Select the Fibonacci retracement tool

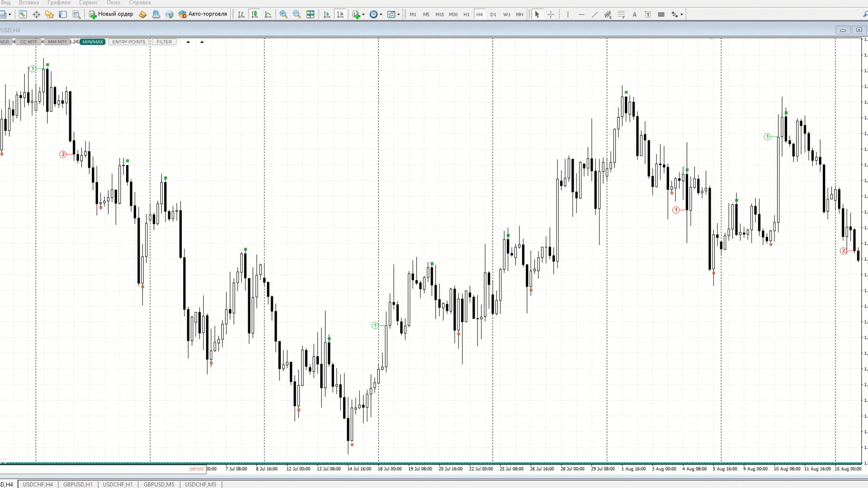click(621, 14)
